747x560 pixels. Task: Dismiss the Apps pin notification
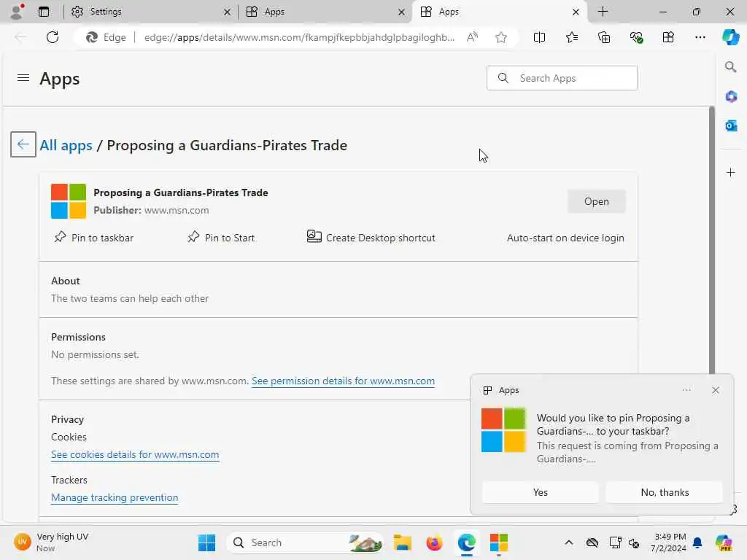(x=716, y=390)
